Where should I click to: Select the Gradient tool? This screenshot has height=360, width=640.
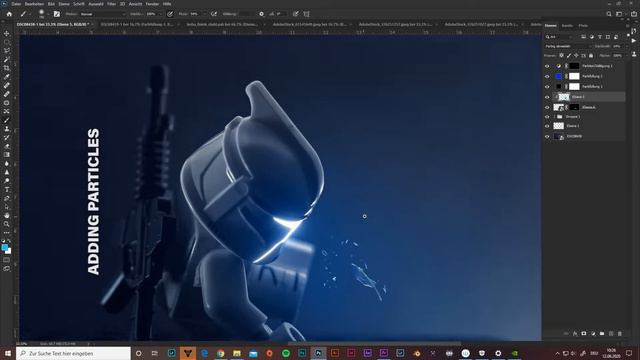7,155
